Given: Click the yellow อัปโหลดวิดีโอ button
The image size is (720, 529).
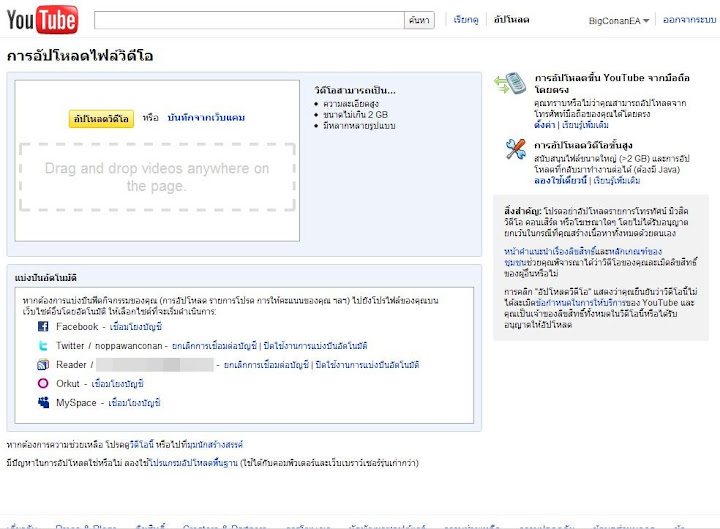Looking at the screenshot, I should (x=101, y=118).
